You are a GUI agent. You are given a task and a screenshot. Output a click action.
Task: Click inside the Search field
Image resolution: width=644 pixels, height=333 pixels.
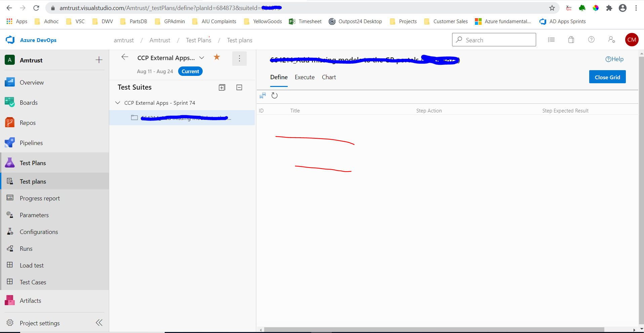tap(494, 40)
